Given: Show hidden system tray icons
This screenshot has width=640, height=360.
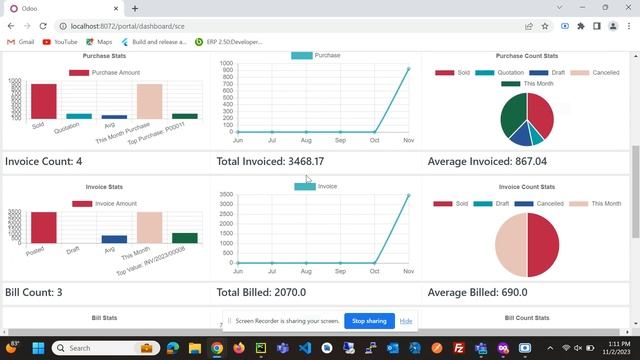Looking at the screenshot, I should coord(550,348).
